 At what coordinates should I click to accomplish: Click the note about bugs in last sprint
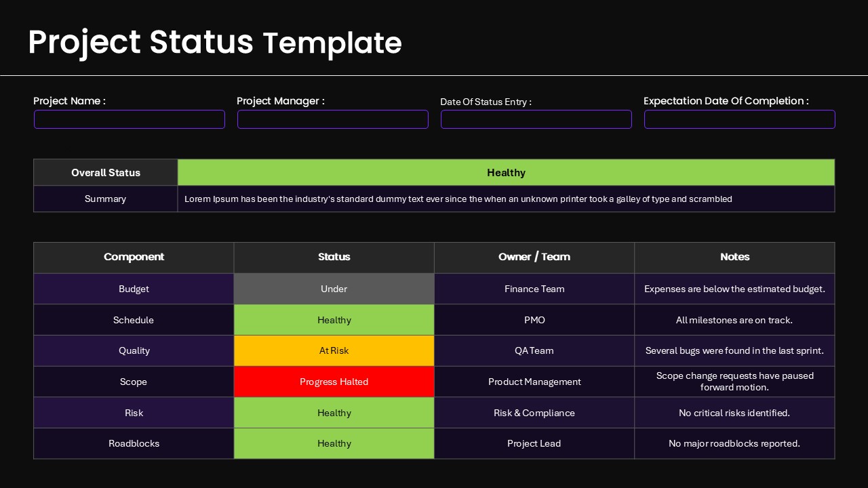coord(734,350)
